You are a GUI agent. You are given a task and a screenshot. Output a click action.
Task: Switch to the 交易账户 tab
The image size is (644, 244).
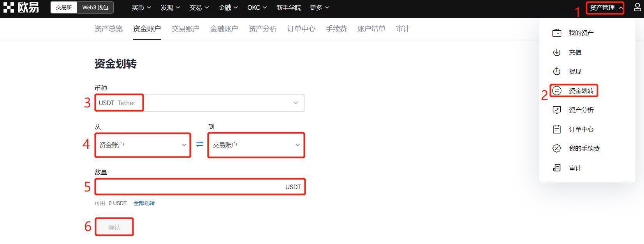pos(185,29)
